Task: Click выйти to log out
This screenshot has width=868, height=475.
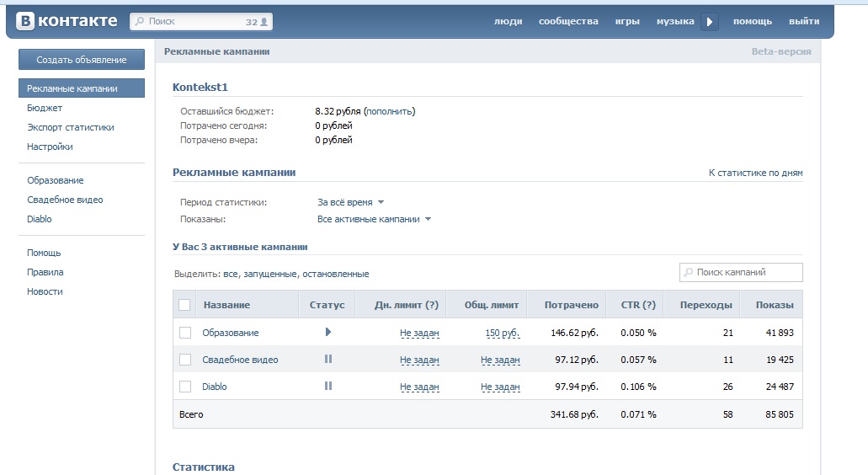Action: click(x=804, y=21)
